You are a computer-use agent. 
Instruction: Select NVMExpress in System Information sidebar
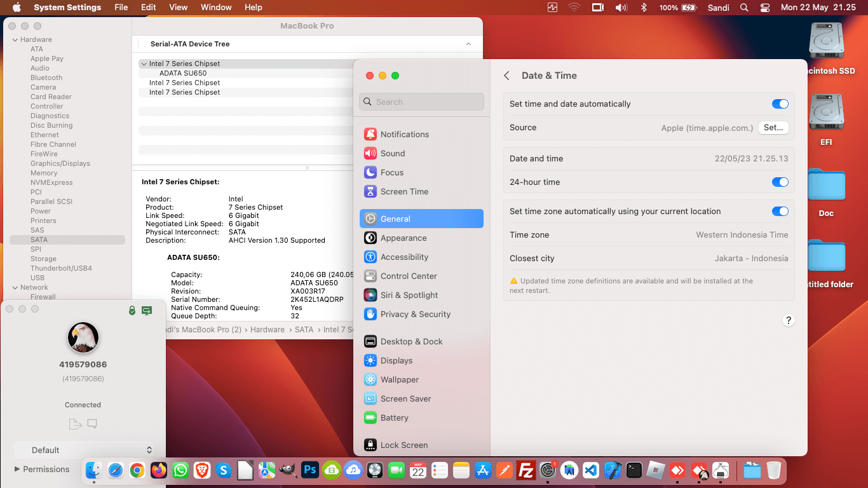pos(51,182)
